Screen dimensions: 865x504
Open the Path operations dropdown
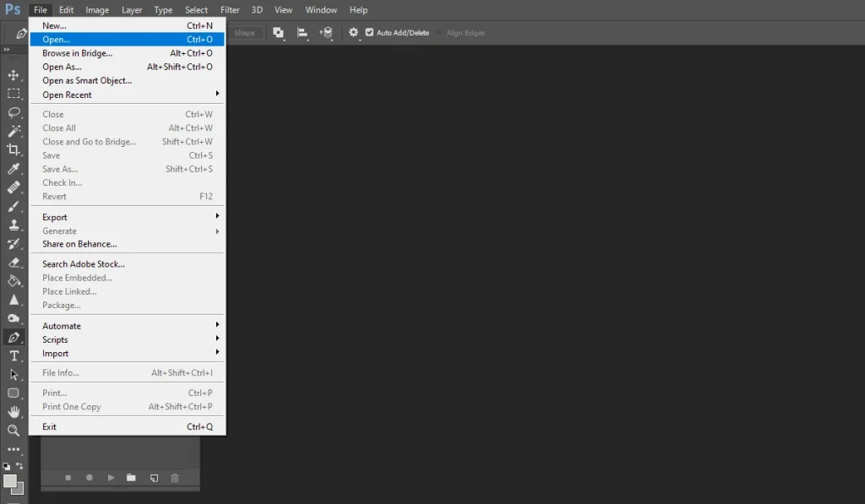(279, 33)
